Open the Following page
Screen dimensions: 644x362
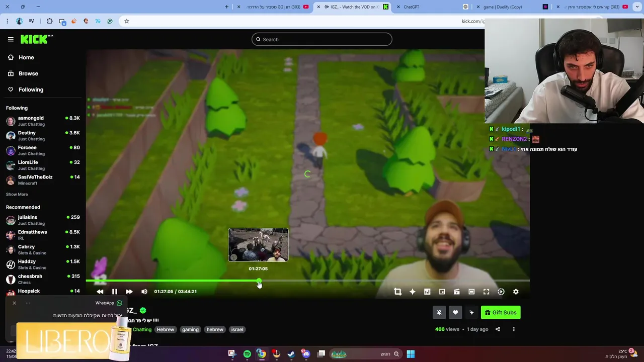[x=26, y=89]
